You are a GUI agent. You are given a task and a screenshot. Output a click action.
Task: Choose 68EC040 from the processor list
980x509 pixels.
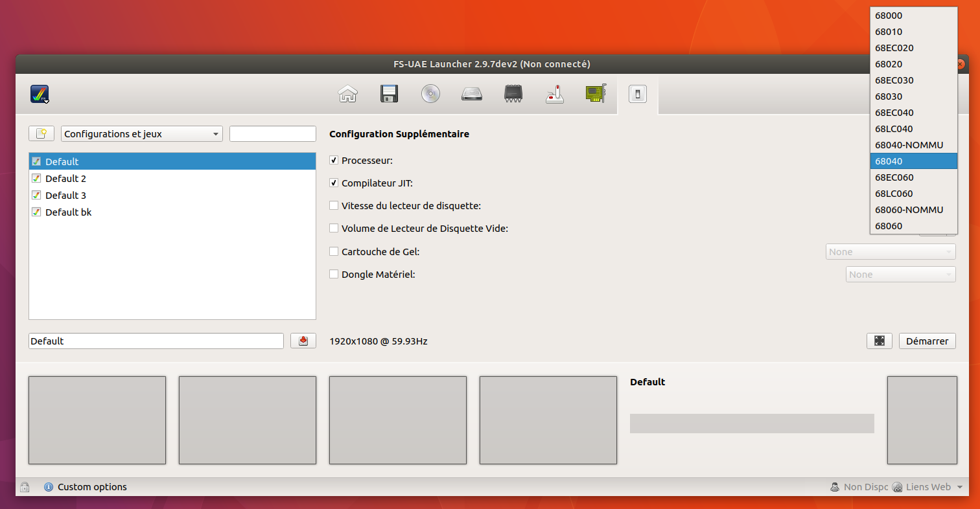pyautogui.click(x=914, y=113)
